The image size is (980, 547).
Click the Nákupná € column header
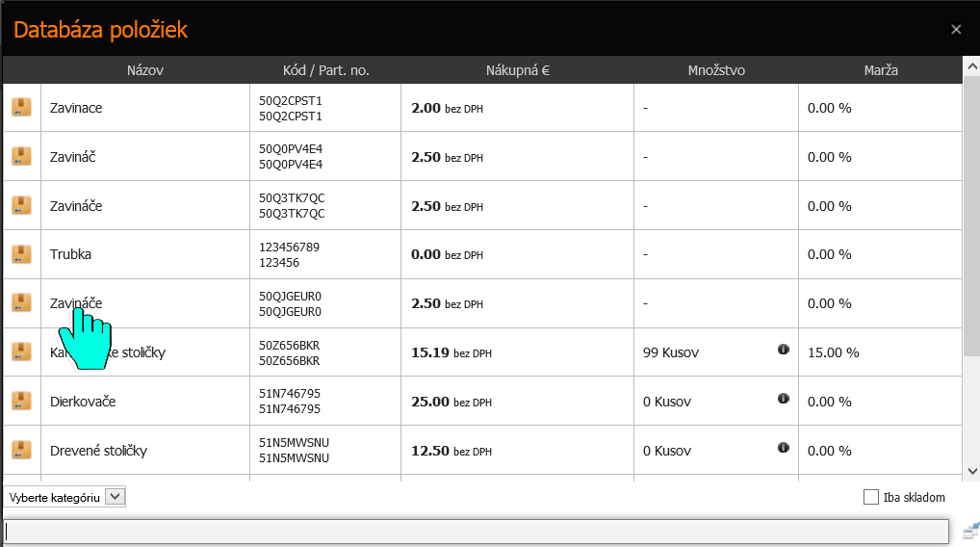(518, 70)
